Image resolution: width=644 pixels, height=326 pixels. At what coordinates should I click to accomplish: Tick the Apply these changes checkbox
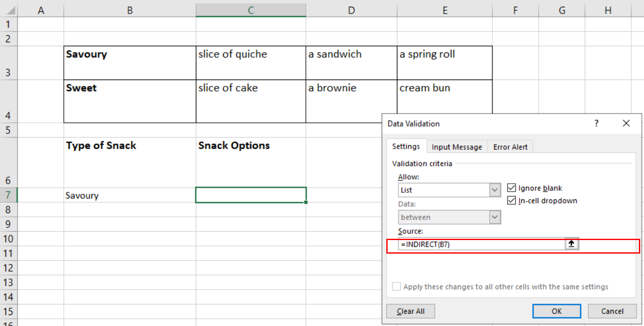[x=396, y=287]
